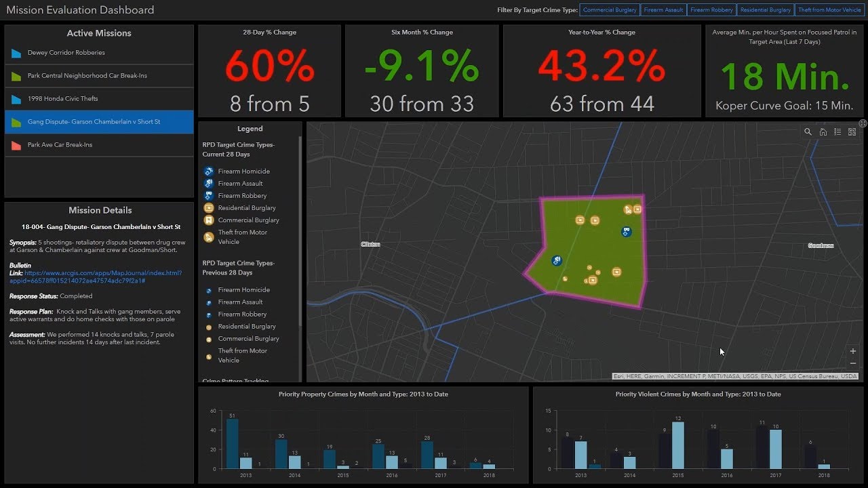Expand the map panel to full screen

[863, 123]
